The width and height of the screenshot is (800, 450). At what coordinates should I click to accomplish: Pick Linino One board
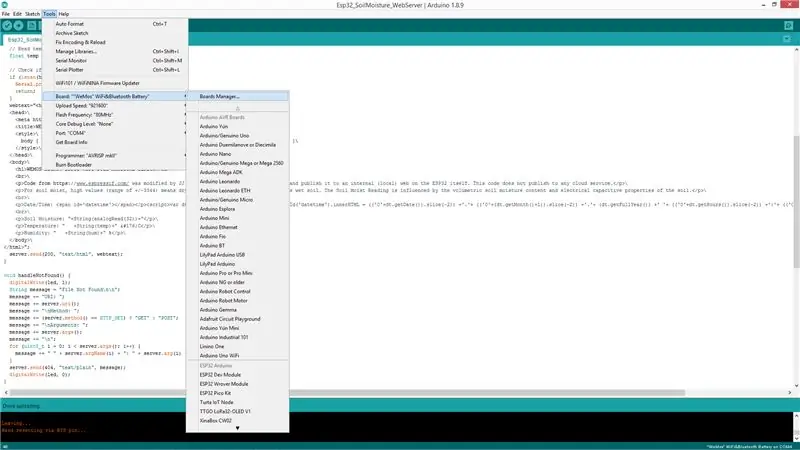[x=237, y=347]
